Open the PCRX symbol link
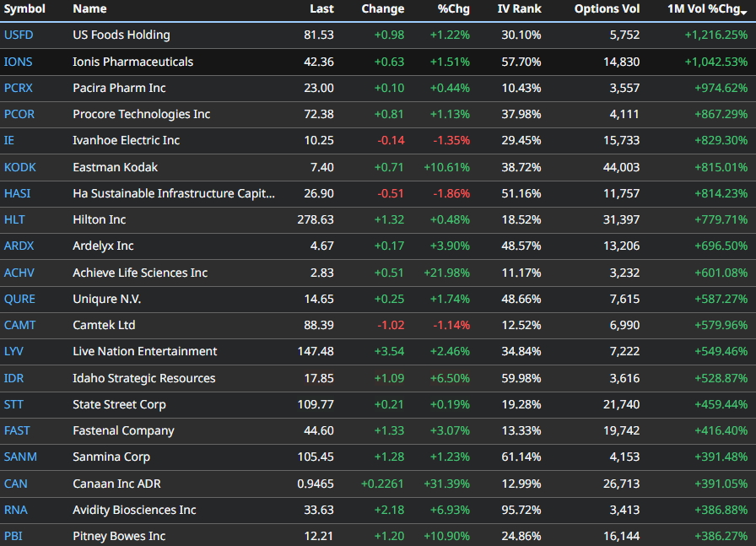Screen dimensions: 756x546 click(x=19, y=88)
